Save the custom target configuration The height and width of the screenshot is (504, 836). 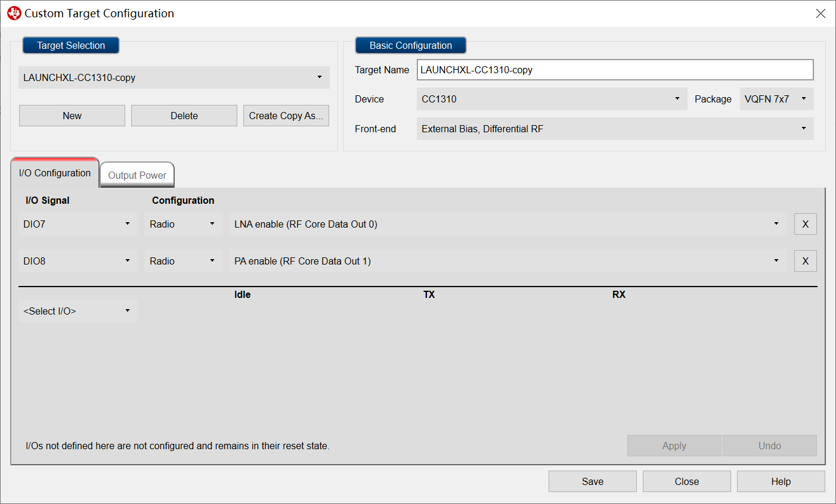[593, 481]
